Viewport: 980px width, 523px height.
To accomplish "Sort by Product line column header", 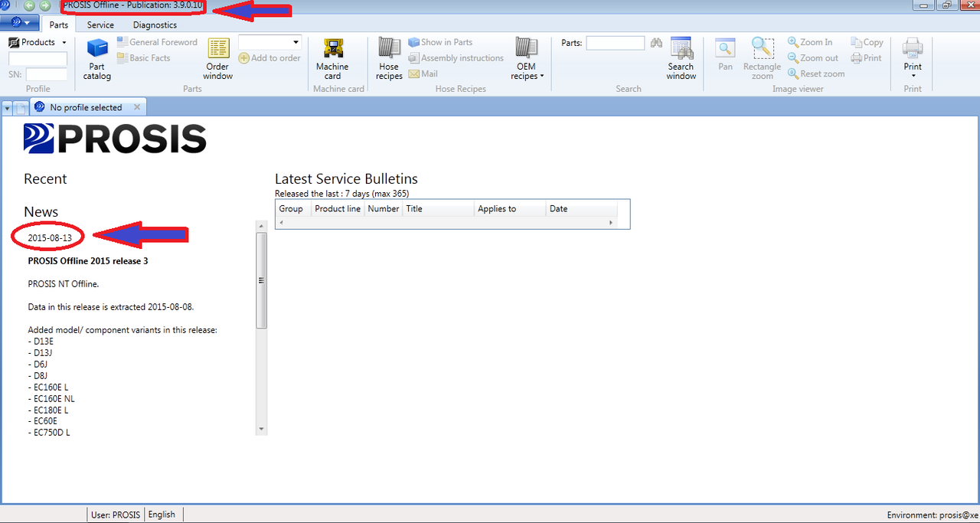I will click(x=338, y=208).
